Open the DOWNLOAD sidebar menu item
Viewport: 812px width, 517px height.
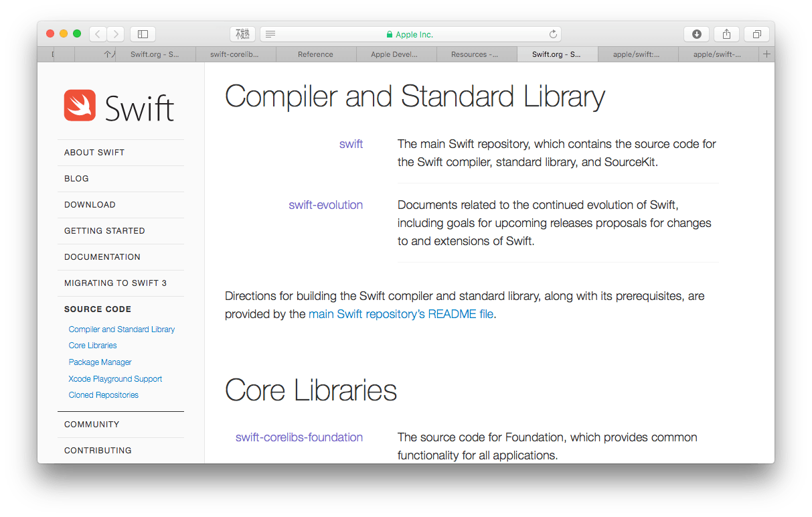(x=90, y=205)
